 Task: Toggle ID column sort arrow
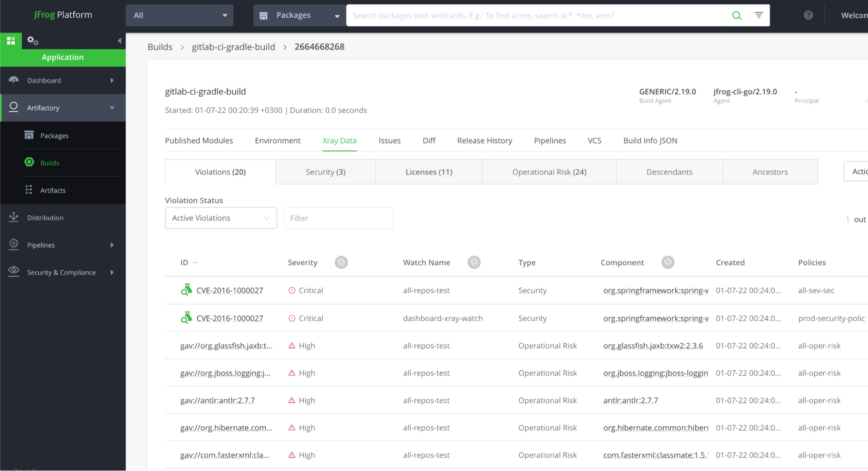(195, 262)
